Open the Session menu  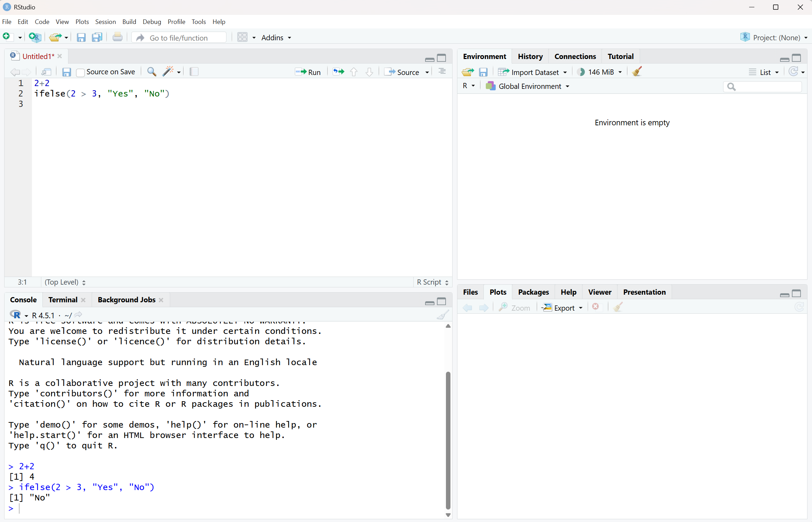pos(105,22)
